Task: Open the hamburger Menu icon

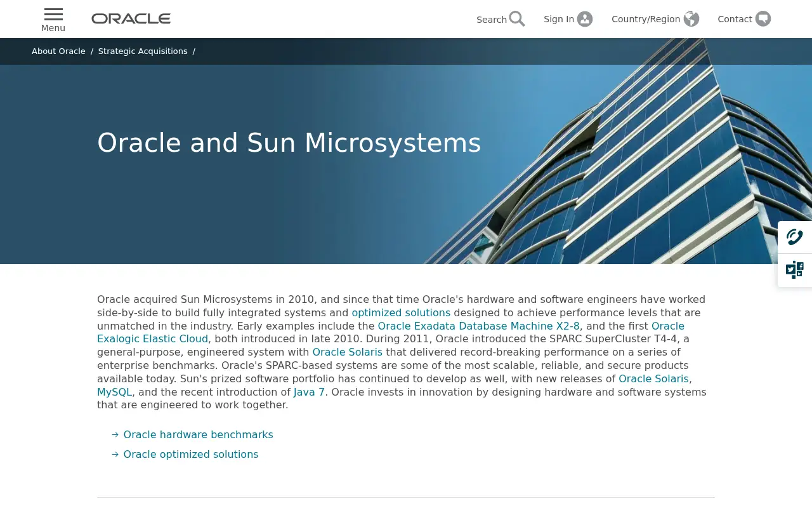Action: [53, 15]
